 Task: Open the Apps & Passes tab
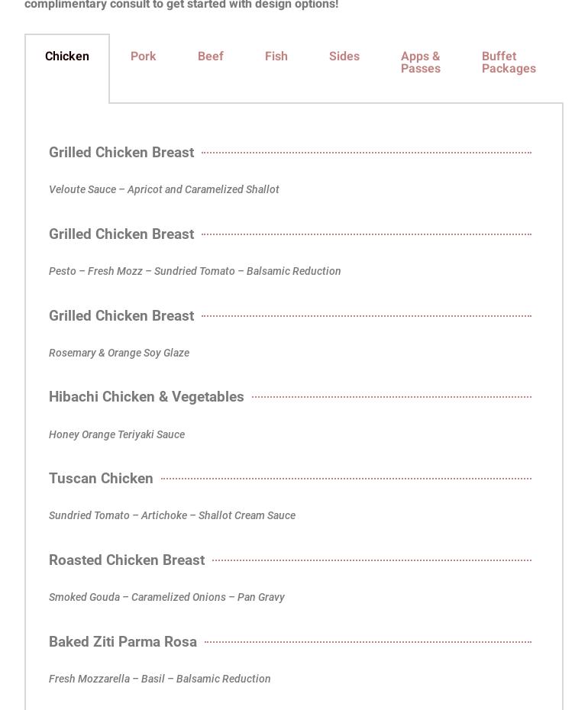click(420, 63)
